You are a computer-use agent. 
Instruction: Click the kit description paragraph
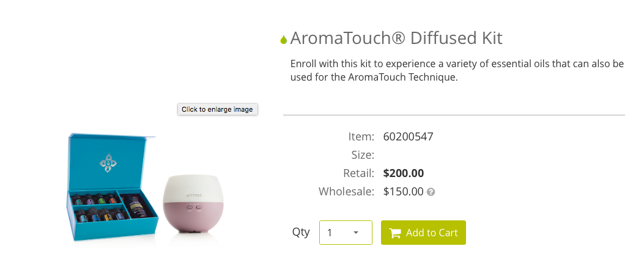click(456, 71)
